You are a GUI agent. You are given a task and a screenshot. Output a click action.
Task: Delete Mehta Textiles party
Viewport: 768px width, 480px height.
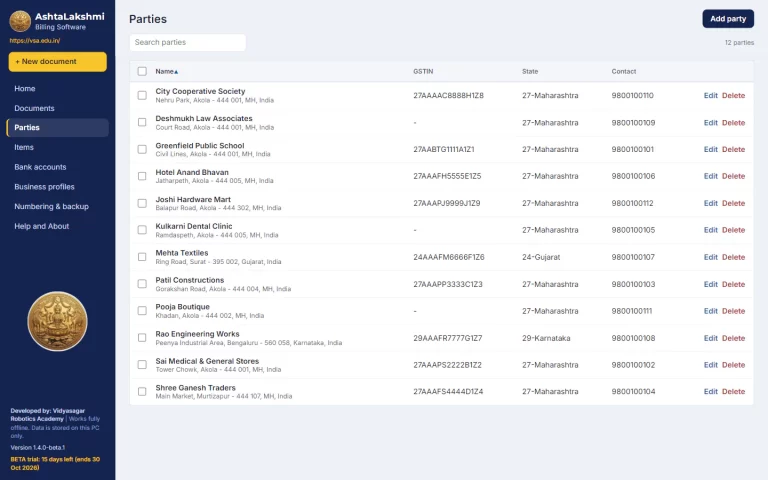[733, 257]
